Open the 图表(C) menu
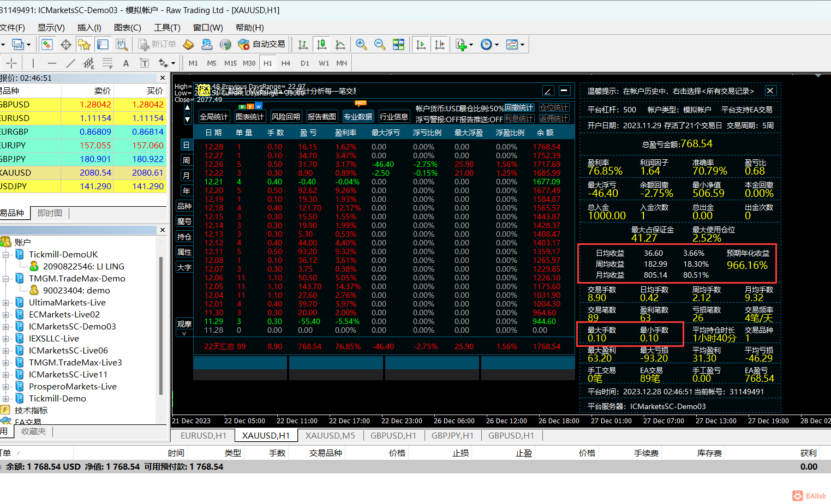Image resolution: width=831 pixels, height=504 pixels. (128, 28)
